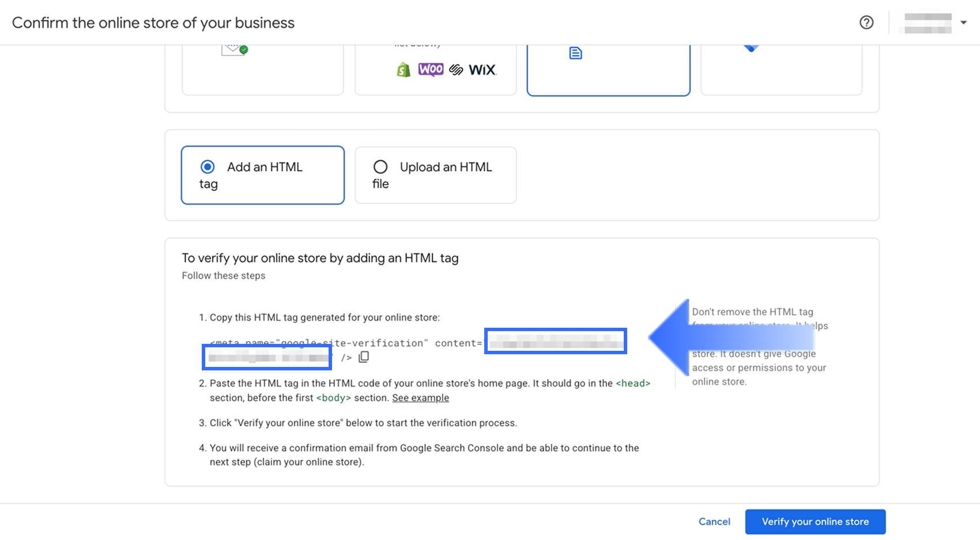This screenshot has height=540, width=980.
Task: Click the Shopify logo icon
Action: [404, 70]
